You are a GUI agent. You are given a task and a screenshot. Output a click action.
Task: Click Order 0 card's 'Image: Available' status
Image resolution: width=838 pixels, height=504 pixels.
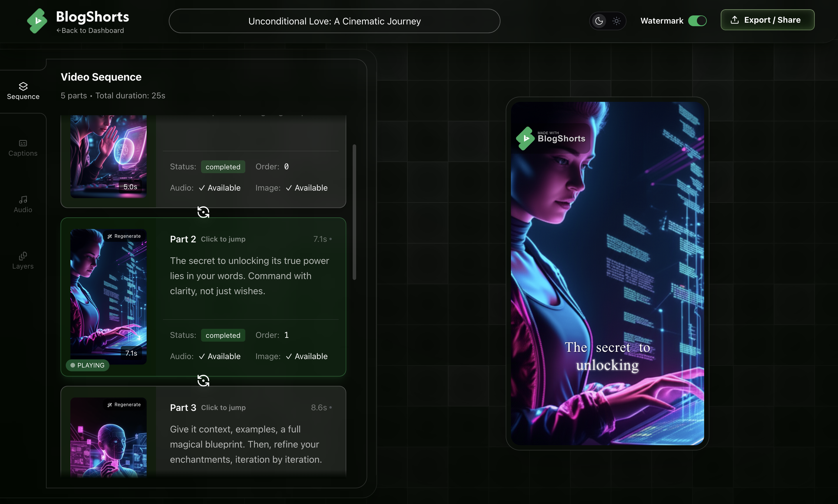[x=291, y=188]
